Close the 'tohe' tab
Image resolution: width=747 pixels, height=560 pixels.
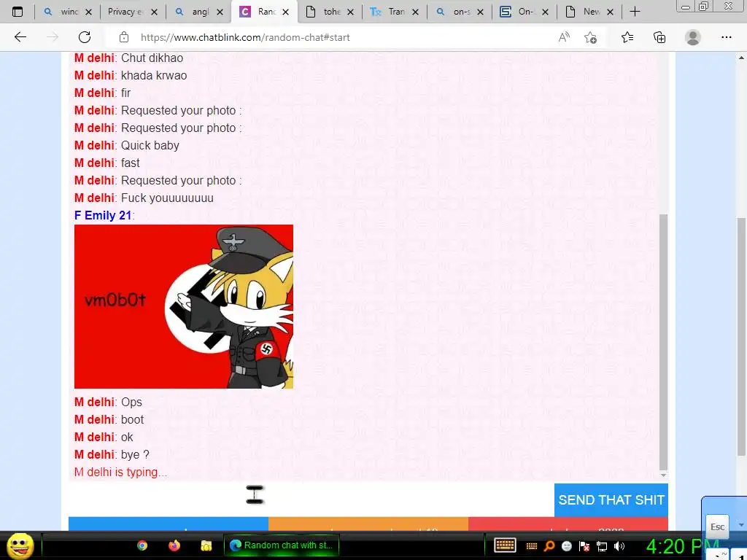click(x=350, y=12)
